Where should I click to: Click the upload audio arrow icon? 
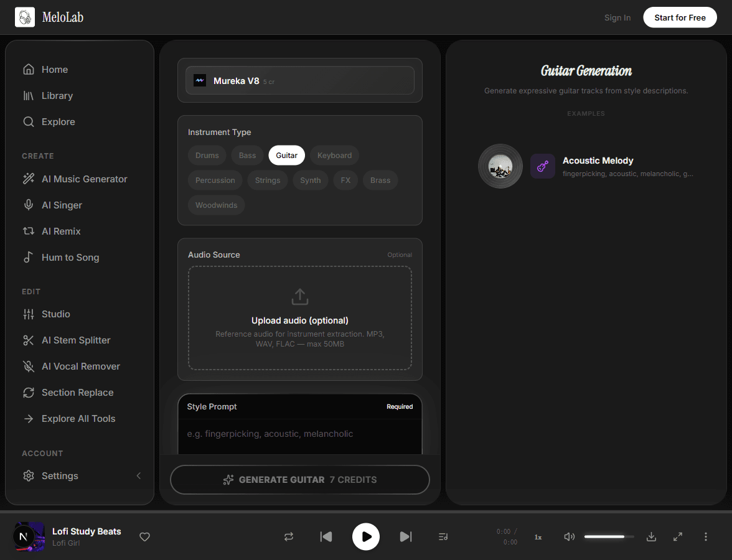point(300,296)
